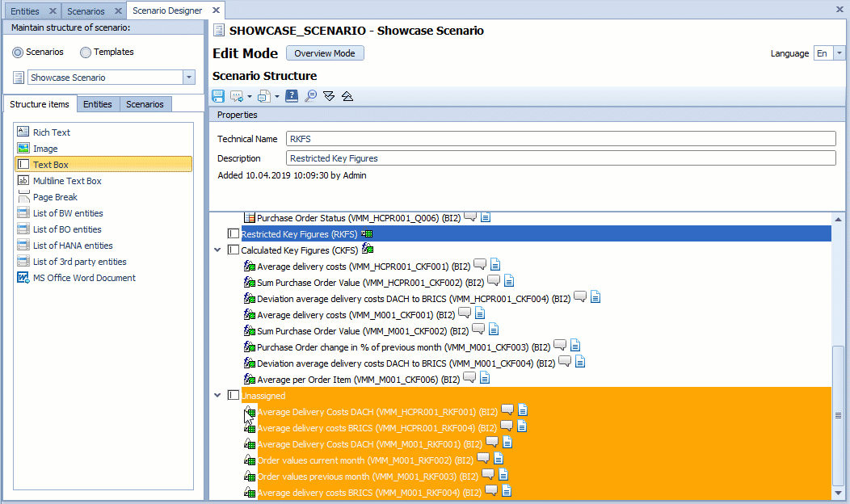
Task: Select the Templates radio button
Action: pos(85,52)
